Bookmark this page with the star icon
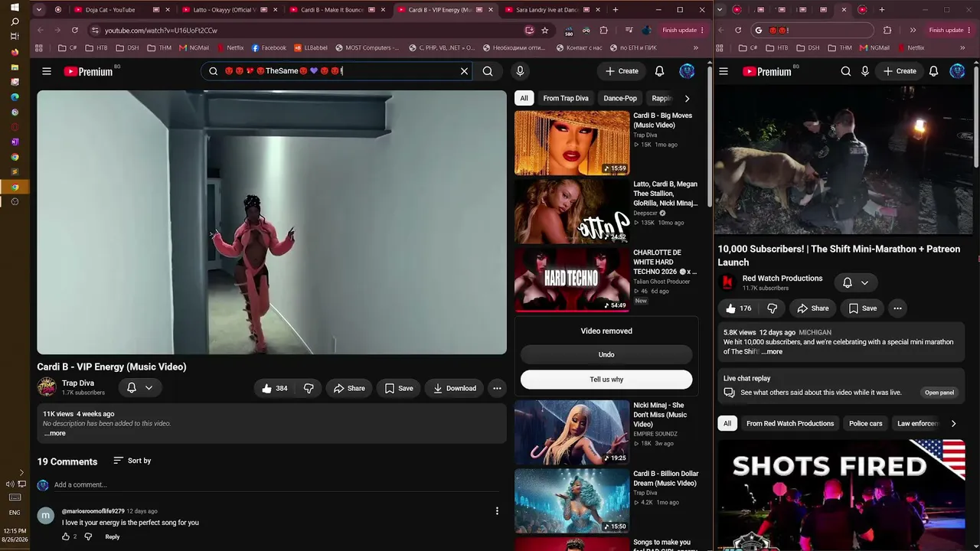Screen dimensions: 980x551 [544, 31]
